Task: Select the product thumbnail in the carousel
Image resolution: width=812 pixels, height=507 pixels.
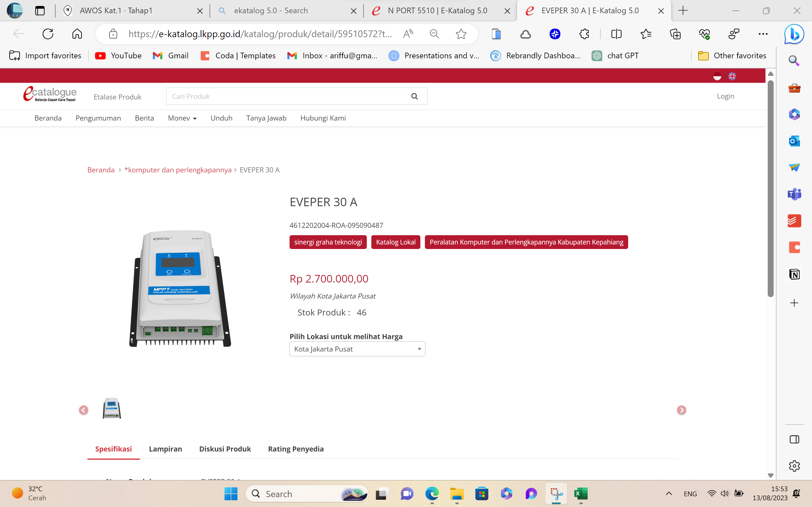Action: (112, 408)
